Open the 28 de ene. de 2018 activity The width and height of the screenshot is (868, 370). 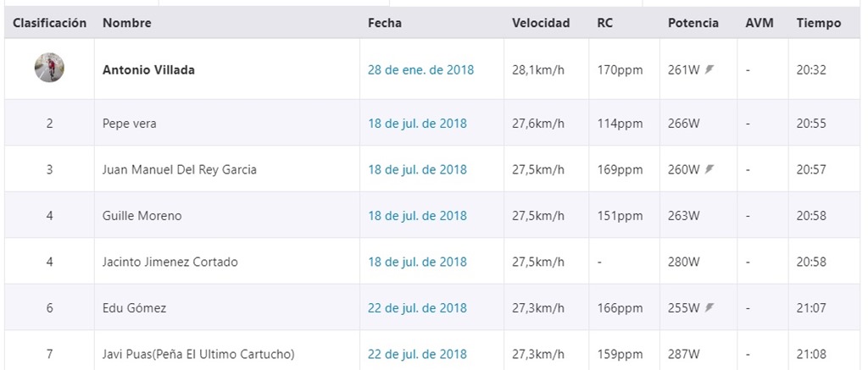420,70
